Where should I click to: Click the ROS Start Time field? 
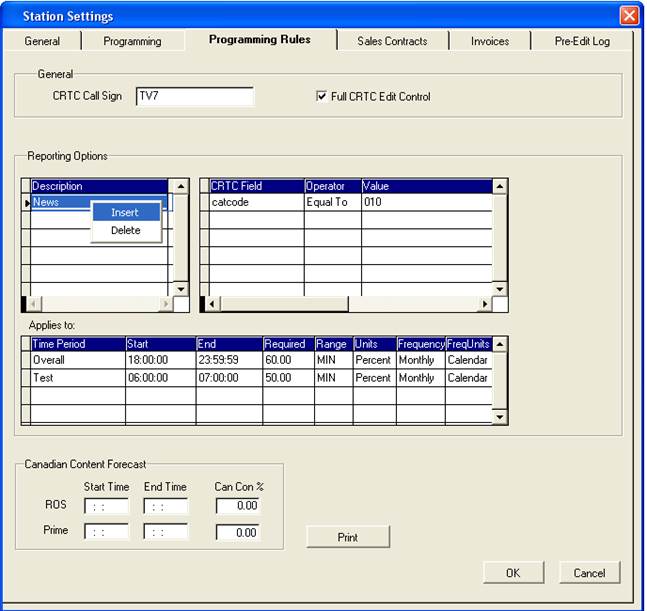[x=106, y=506]
